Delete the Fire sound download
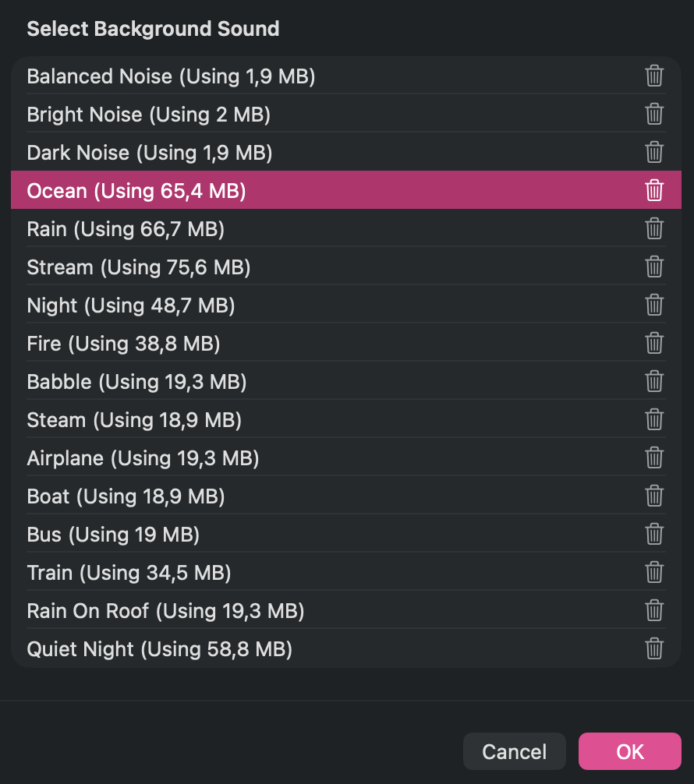 coord(654,343)
